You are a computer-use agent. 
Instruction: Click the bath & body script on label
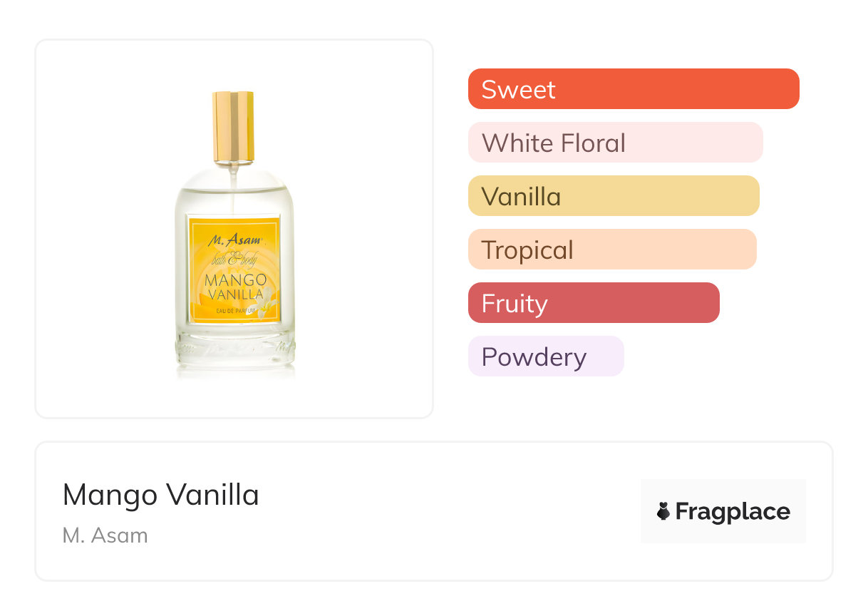[x=234, y=259]
